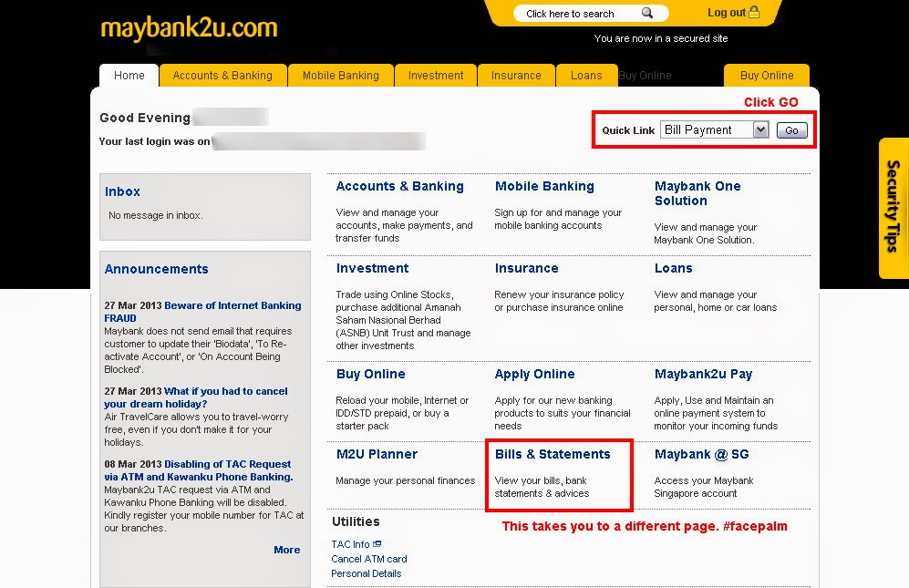The width and height of the screenshot is (909, 588).
Task: Open Disabling of TAC Request announcement
Action: click(198, 470)
